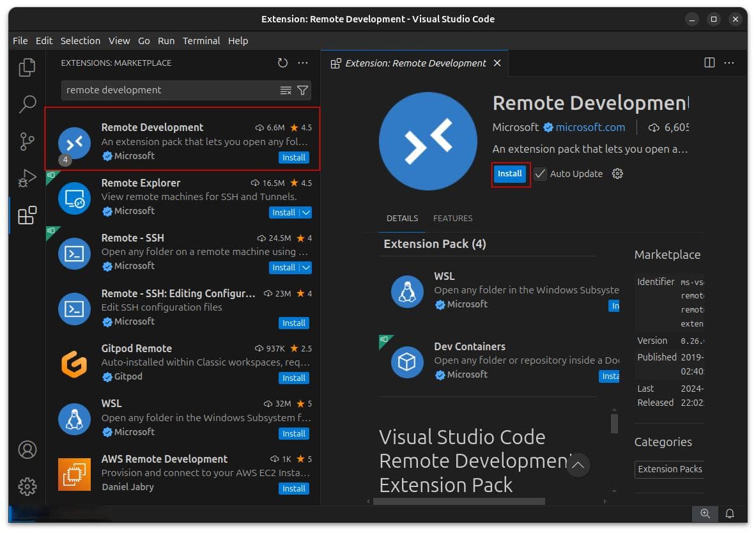Click the extensions search input field
Viewport: 756px width, 533px height.
click(x=171, y=90)
